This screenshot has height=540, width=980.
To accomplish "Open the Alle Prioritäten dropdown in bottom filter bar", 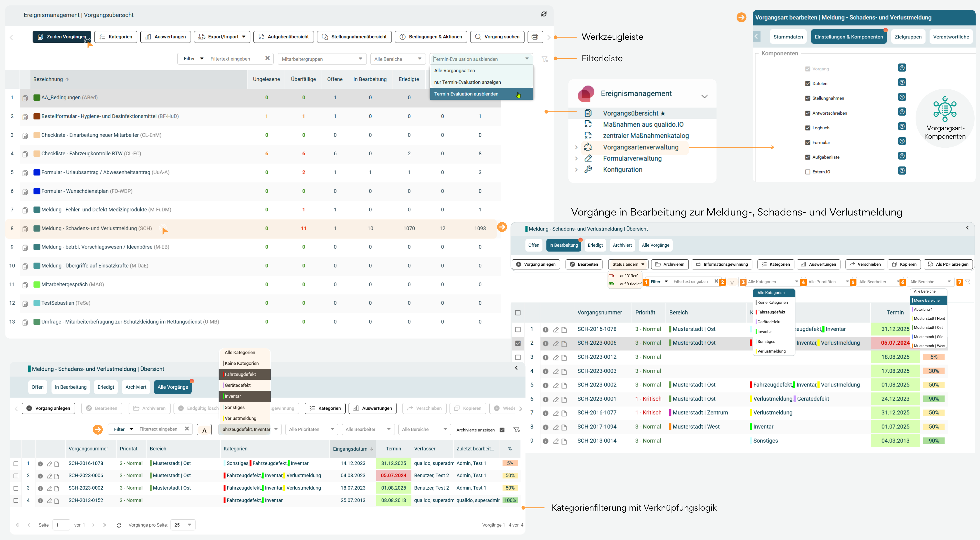I will tap(311, 430).
